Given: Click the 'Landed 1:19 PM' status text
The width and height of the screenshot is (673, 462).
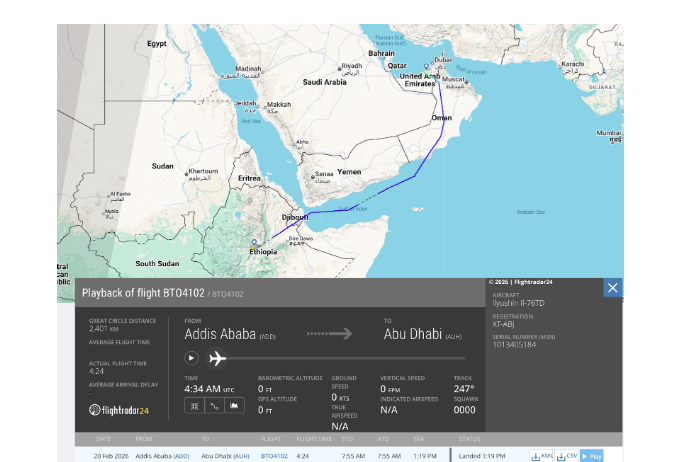Looking at the screenshot, I should [482, 456].
